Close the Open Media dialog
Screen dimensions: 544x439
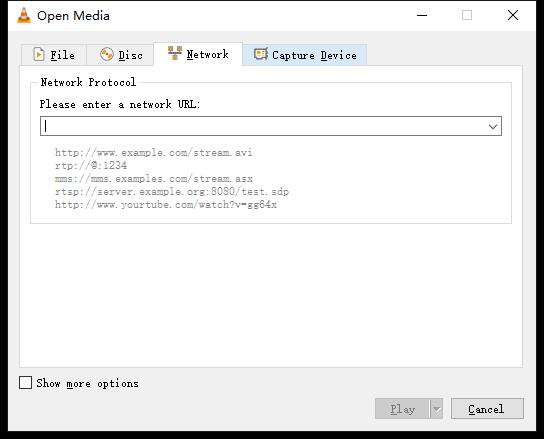[513, 15]
